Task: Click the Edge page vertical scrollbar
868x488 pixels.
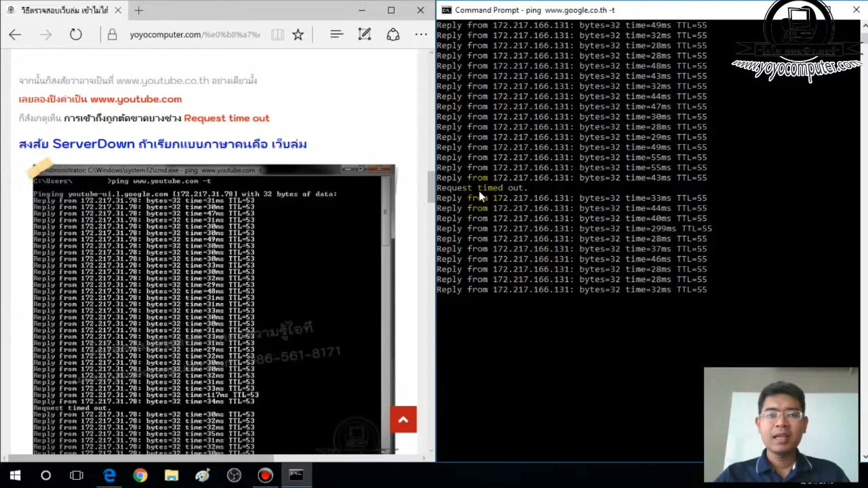Action: click(431, 187)
